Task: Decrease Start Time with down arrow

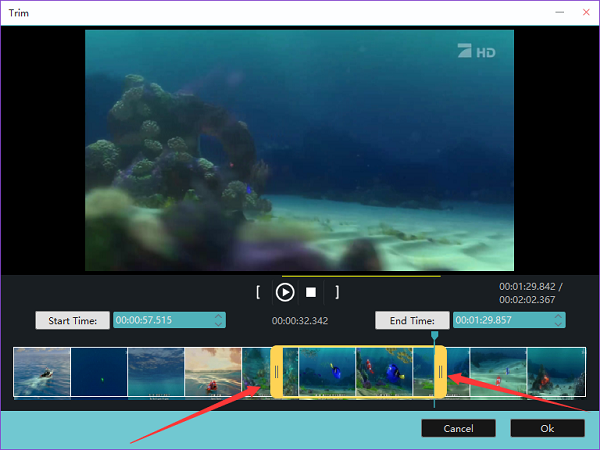Action: 218,324
